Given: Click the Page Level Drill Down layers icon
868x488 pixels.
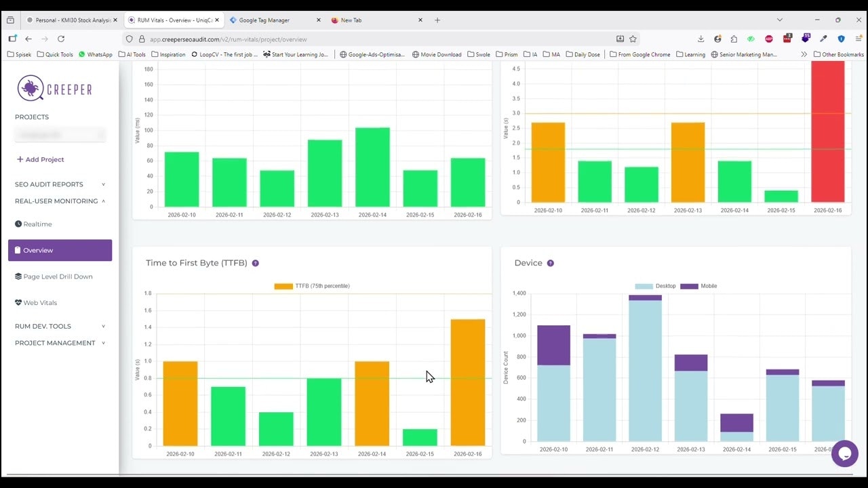Looking at the screenshot, I should point(18,276).
